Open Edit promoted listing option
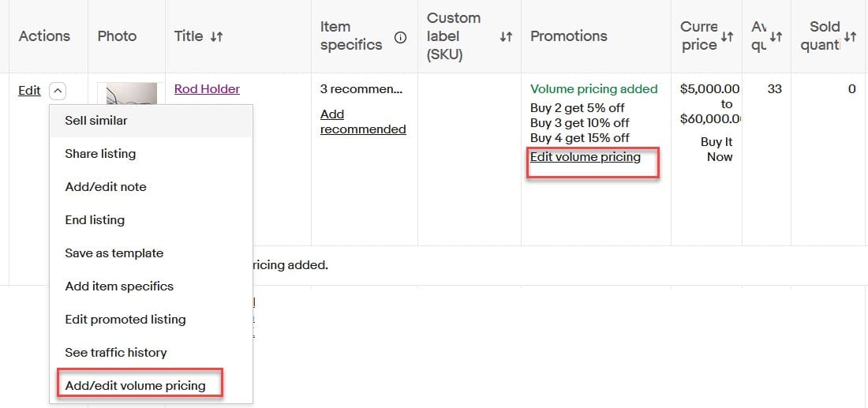The height and width of the screenshot is (408, 868). pos(125,320)
